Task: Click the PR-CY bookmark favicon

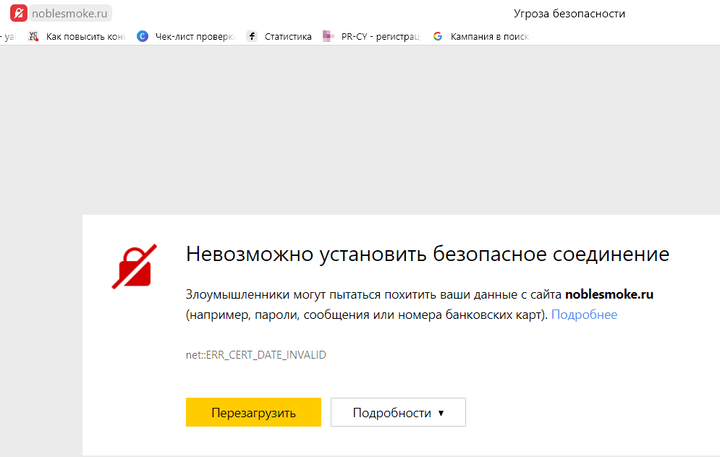Action: click(328, 36)
